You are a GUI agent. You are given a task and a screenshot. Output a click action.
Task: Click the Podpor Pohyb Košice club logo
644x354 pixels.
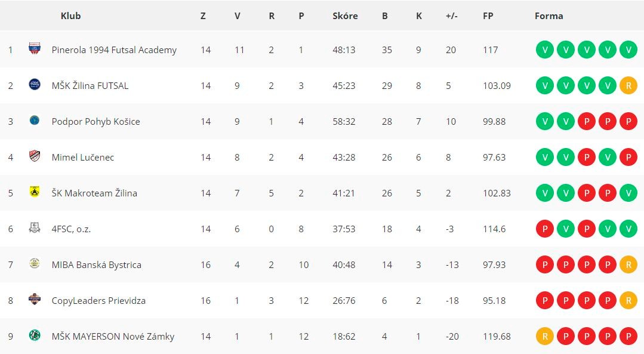click(x=35, y=120)
